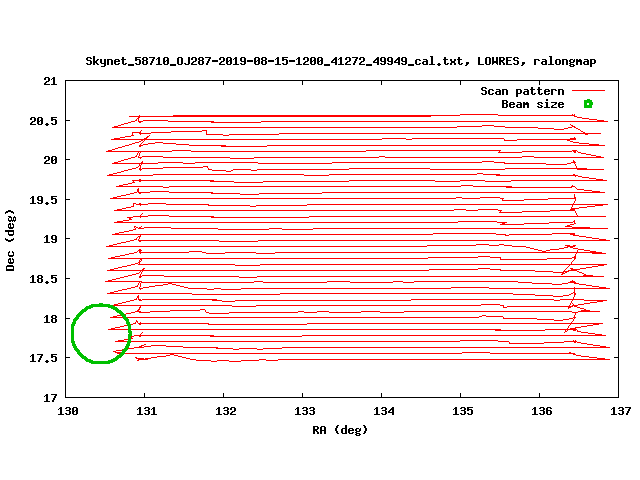The image size is (640, 480).
Task: Click the y-axis tick label 20
Action: 51,160
